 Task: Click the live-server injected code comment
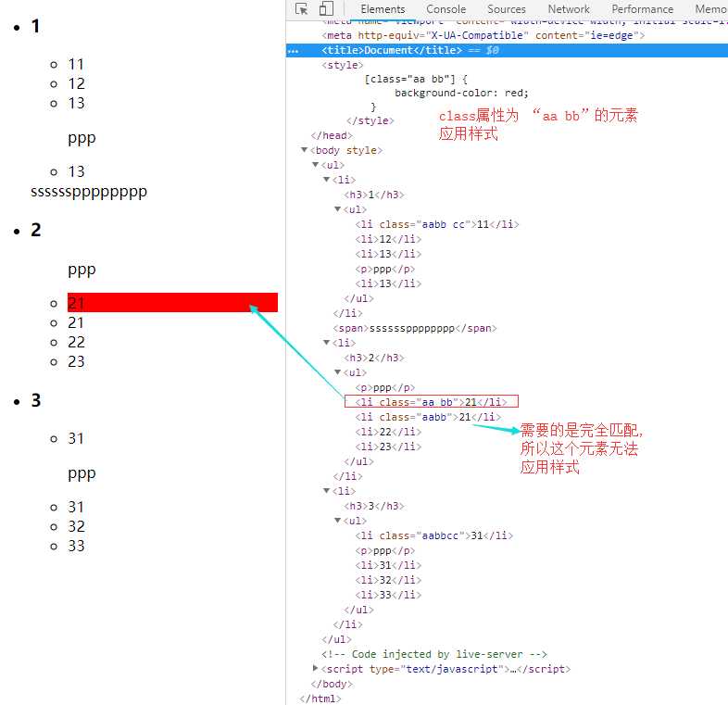tap(434, 654)
